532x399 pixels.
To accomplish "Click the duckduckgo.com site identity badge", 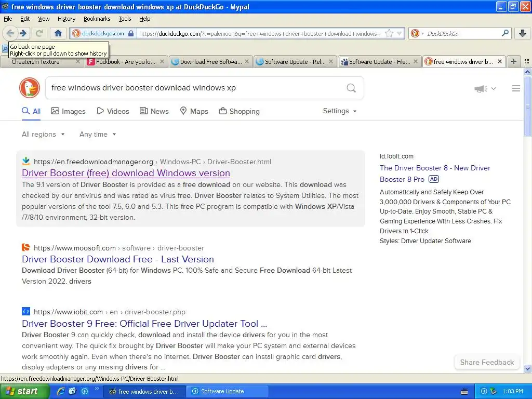I will point(103,34).
